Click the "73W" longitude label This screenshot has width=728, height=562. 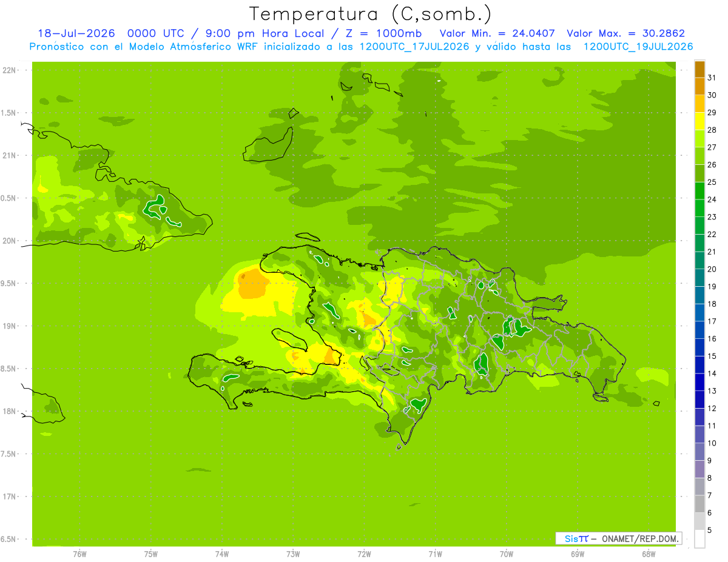[x=293, y=554]
